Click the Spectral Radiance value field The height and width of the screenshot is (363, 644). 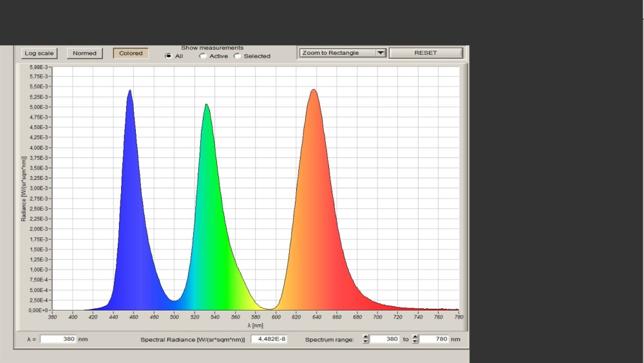[269, 339]
